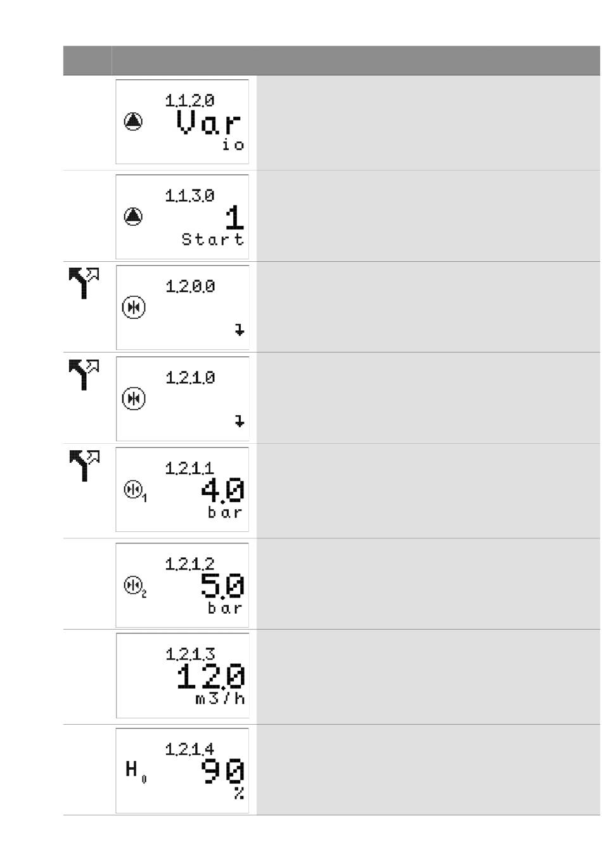Click the Var value on the display
602x868 pixels.
tap(208, 122)
